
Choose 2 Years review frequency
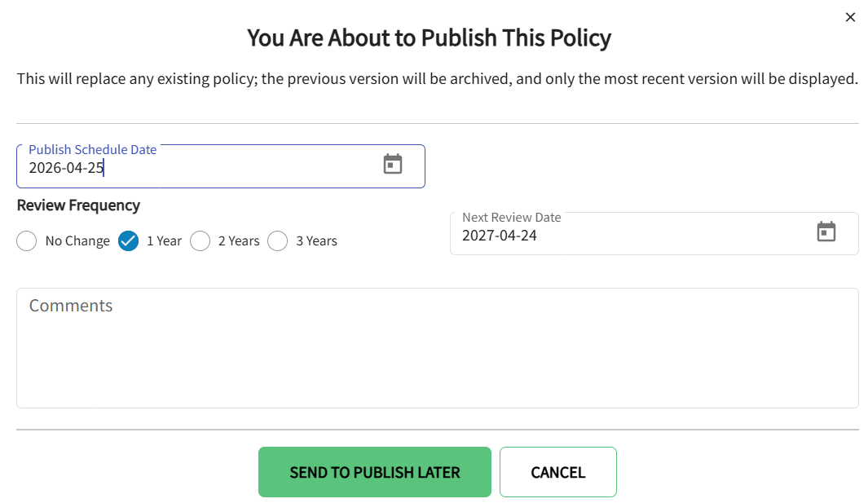200,240
